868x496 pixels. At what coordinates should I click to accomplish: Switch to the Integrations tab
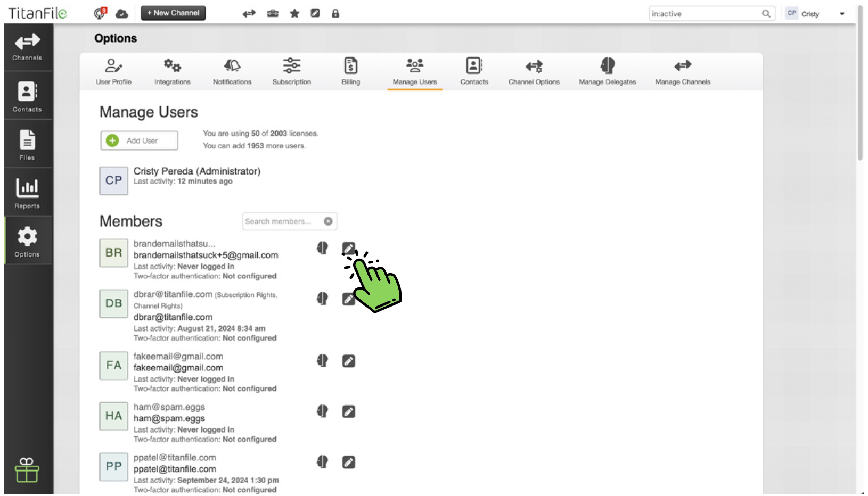(172, 71)
